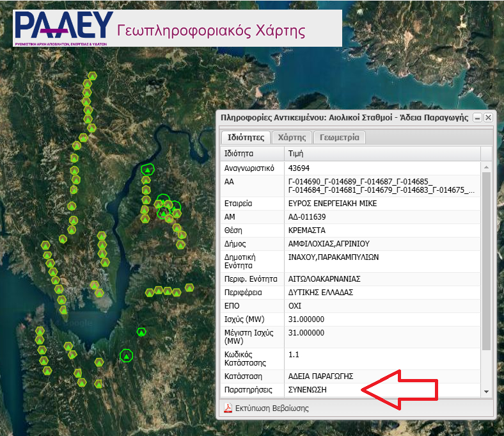Select the topmost wind station marker on map
Viewport: 504px width, 436px height.
(92, 76)
